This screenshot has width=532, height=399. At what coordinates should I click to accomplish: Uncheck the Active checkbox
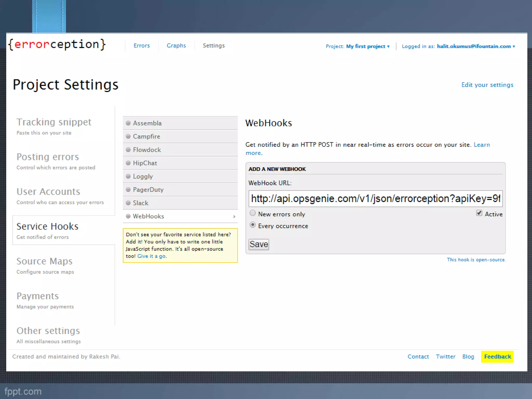479,213
